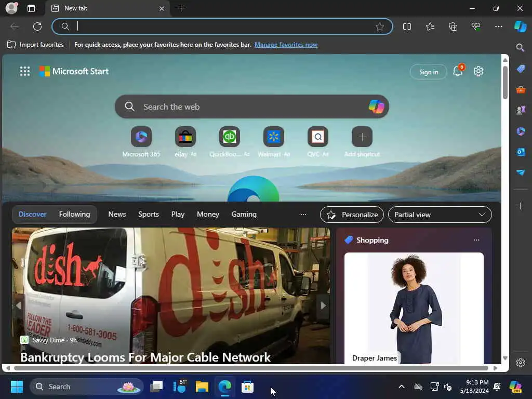532x399 pixels.
Task: Open sidebar Tools briefcase icon
Action: coord(521,90)
